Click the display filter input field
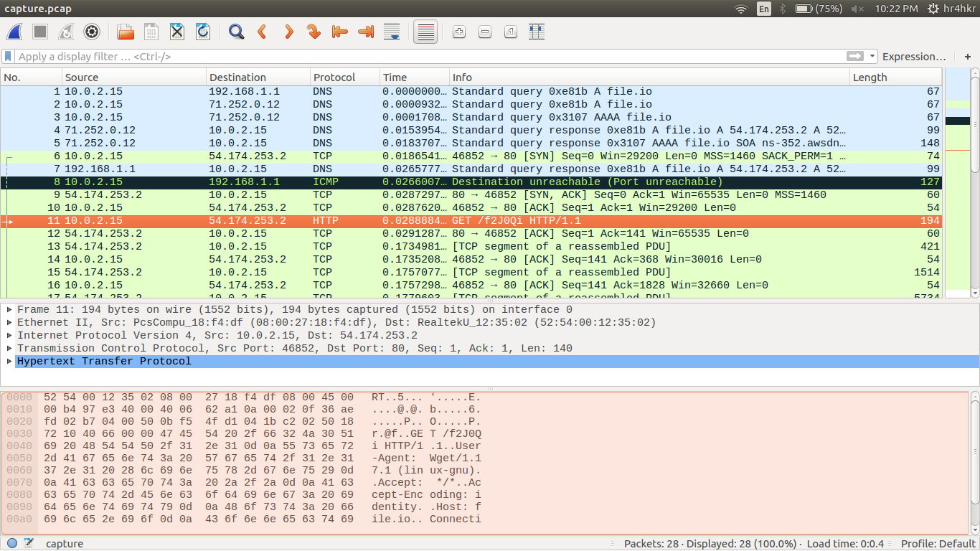980x551 pixels. click(x=430, y=56)
